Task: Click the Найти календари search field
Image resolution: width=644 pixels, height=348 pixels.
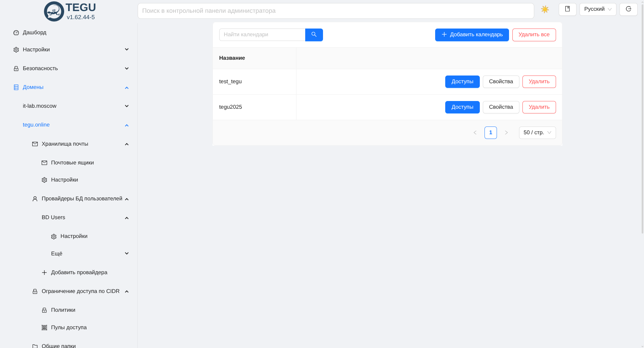Action: (262, 35)
